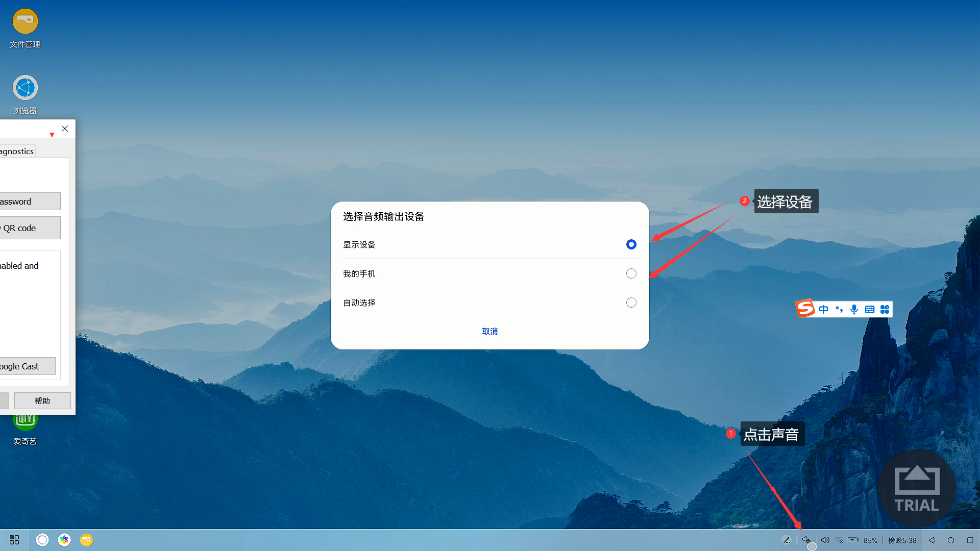Select 自动选择 audio output option

[631, 302]
